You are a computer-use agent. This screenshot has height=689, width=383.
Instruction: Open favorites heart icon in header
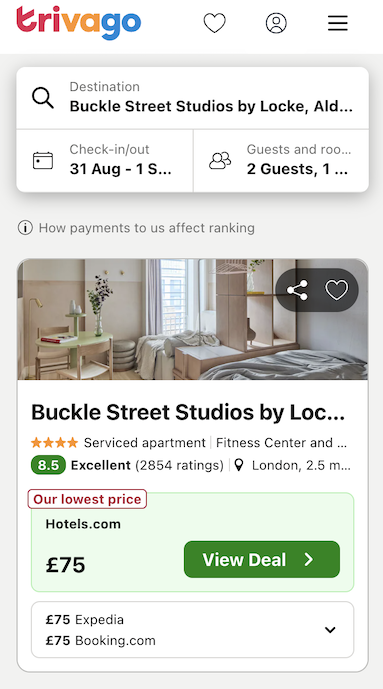tap(214, 23)
